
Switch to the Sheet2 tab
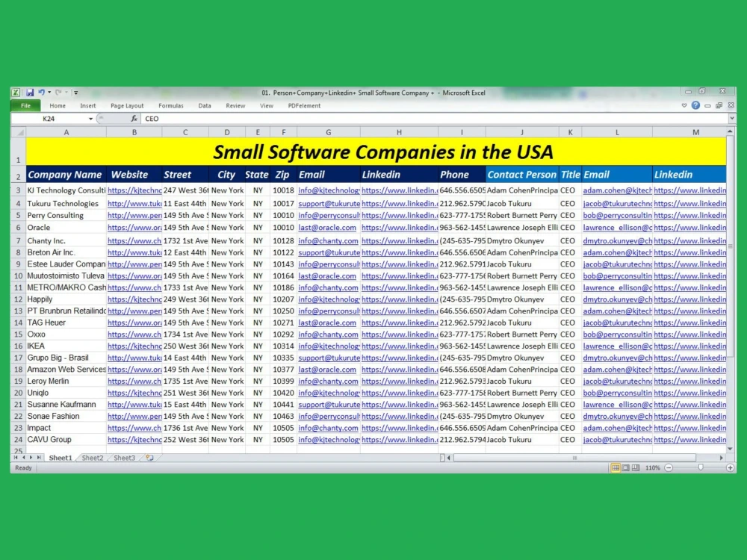[x=93, y=458]
